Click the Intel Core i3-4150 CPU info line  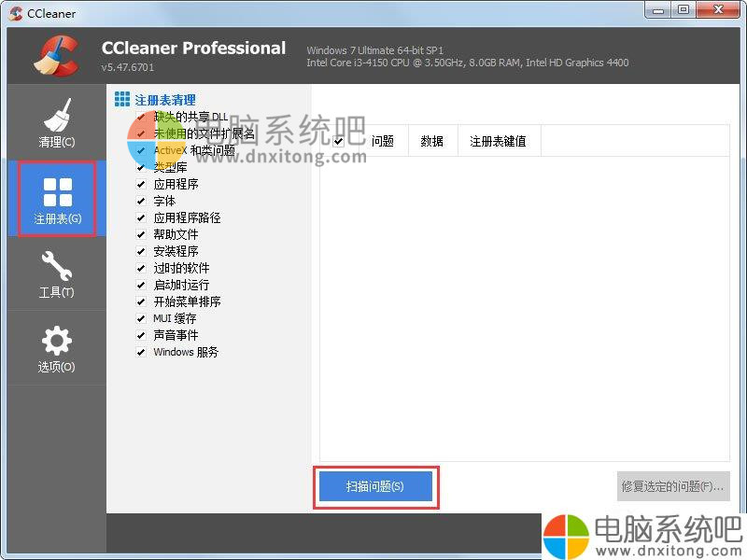pos(468,63)
